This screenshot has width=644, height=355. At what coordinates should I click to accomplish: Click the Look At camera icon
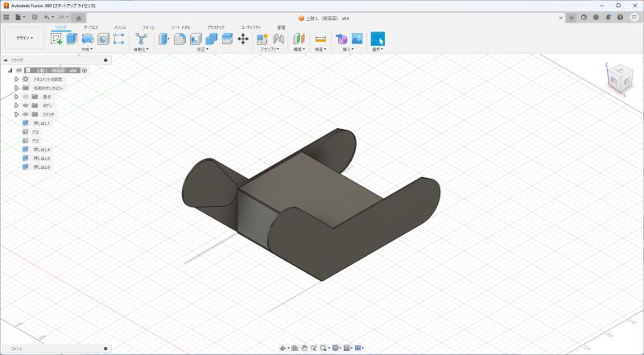click(x=295, y=348)
